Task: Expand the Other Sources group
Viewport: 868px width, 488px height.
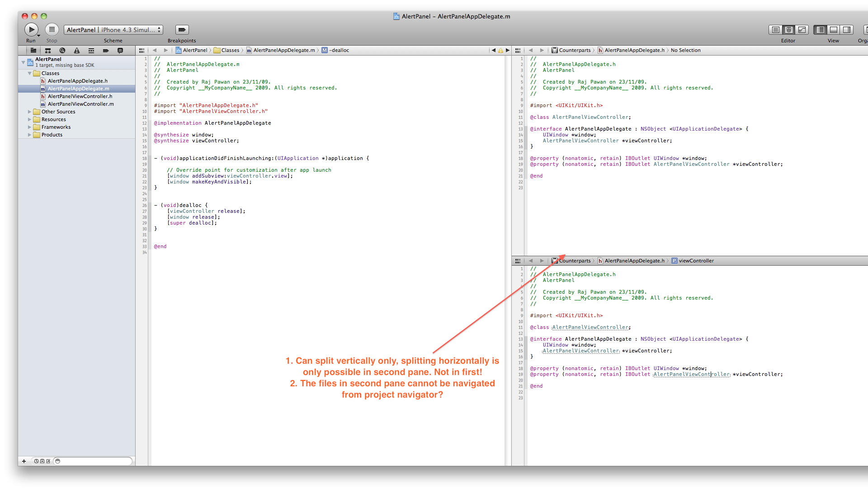Action: 30,112
